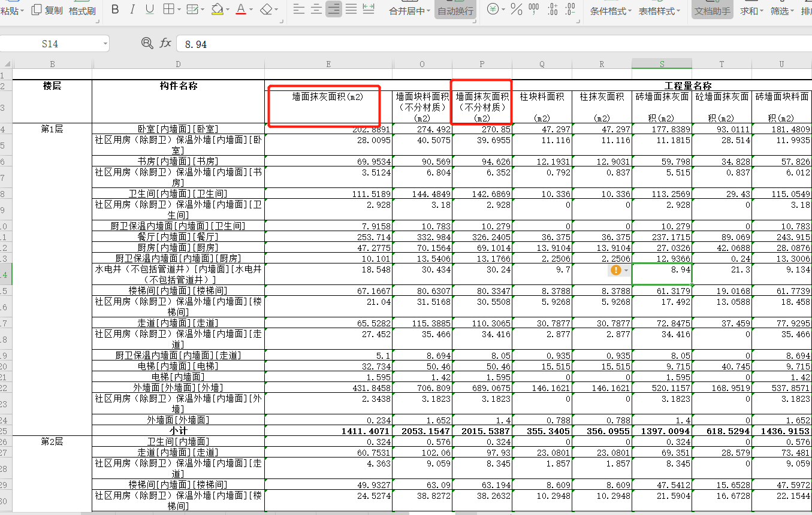812x515 pixels.
Task: Open the borders tool
Action: (168, 10)
